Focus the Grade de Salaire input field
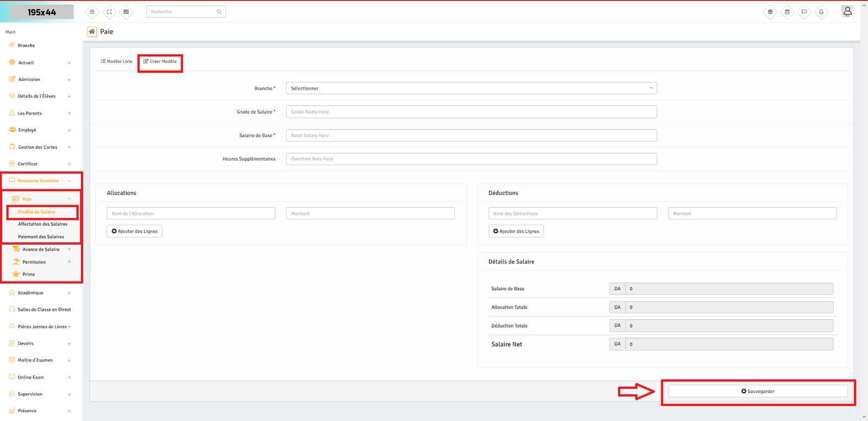The height and width of the screenshot is (421, 868). (x=471, y=112)
